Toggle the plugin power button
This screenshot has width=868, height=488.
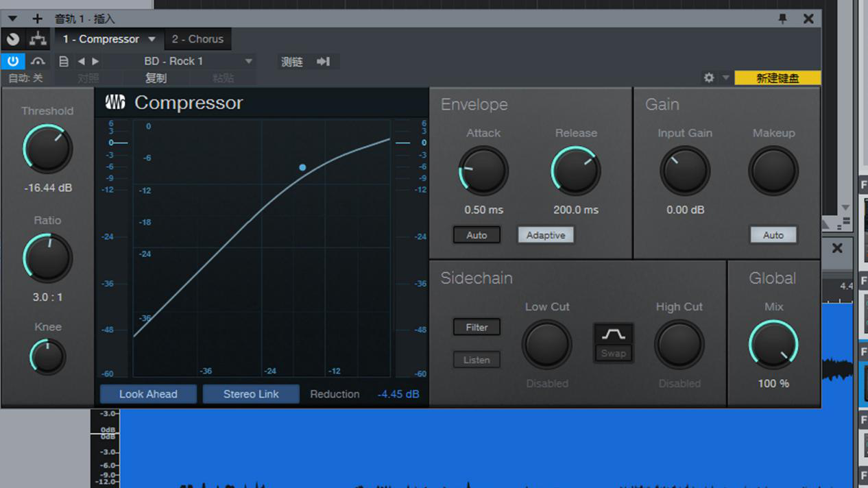(12, 61)
